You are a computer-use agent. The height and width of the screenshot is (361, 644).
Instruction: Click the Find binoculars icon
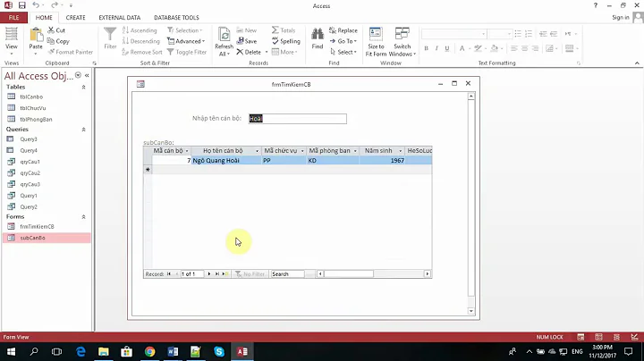point(317,35)
